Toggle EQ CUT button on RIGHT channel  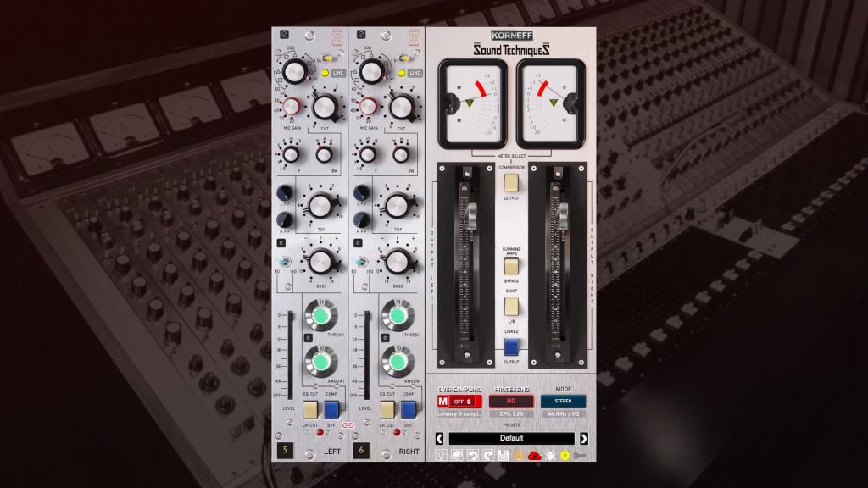coord(387,410)
